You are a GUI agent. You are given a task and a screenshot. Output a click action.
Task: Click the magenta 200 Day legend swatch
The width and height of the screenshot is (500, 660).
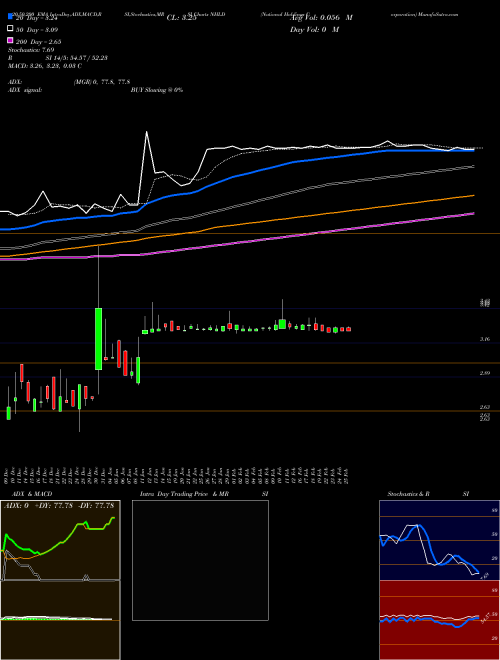(x=11, y=41)
